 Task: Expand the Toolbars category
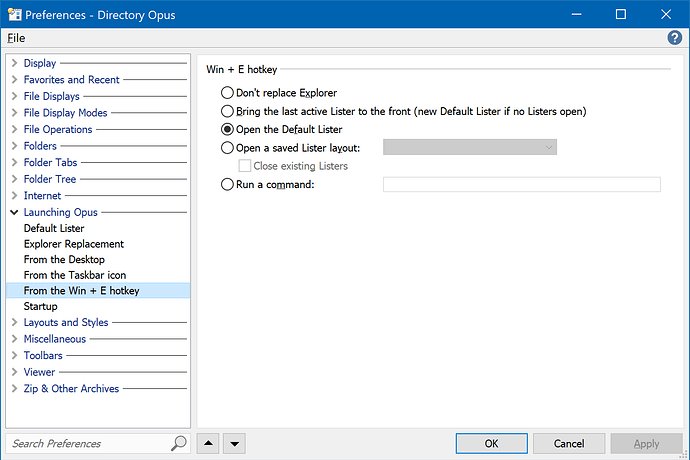pyautogui.click(x=15, y=355)
